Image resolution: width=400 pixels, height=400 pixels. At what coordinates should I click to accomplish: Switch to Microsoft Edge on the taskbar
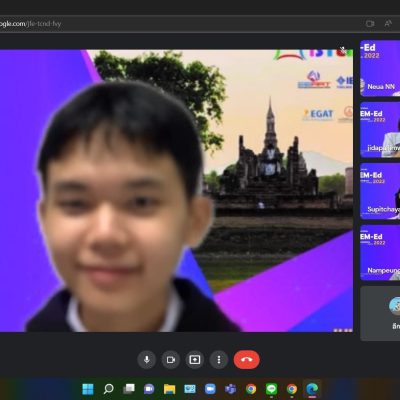coord(312,389)
